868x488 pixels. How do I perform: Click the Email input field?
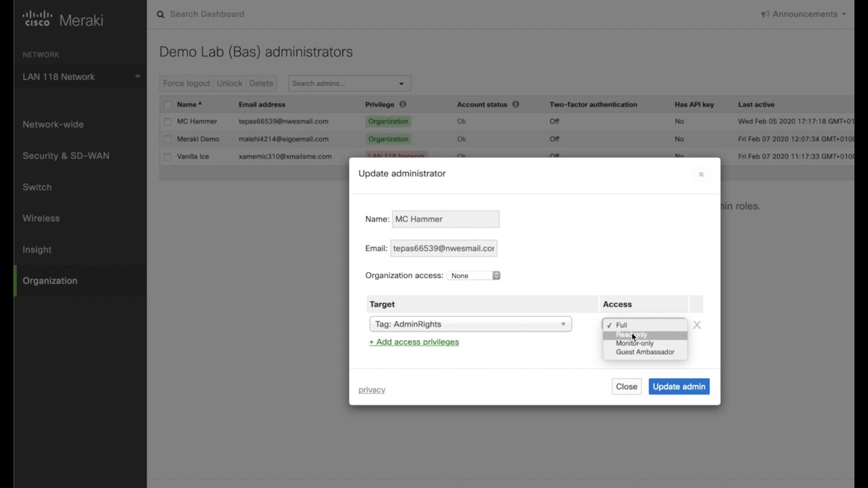pyautogui.click(x=443, y=248)
